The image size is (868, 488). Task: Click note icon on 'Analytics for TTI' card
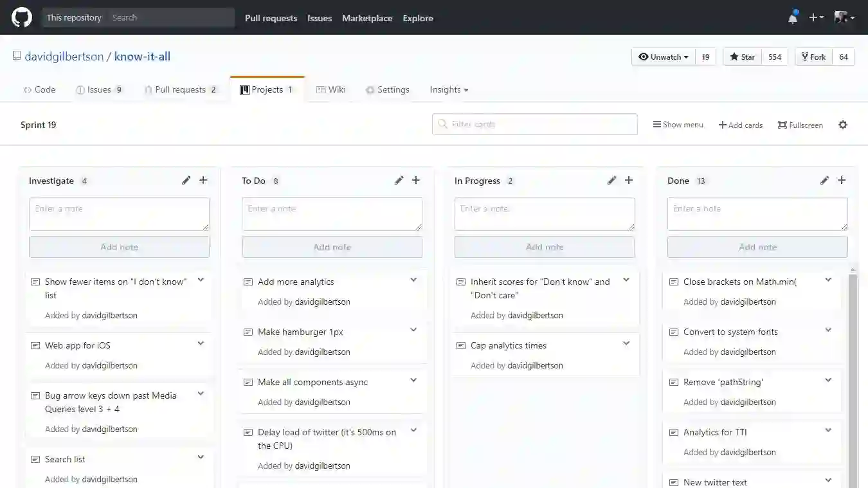(x=674, y=433)
